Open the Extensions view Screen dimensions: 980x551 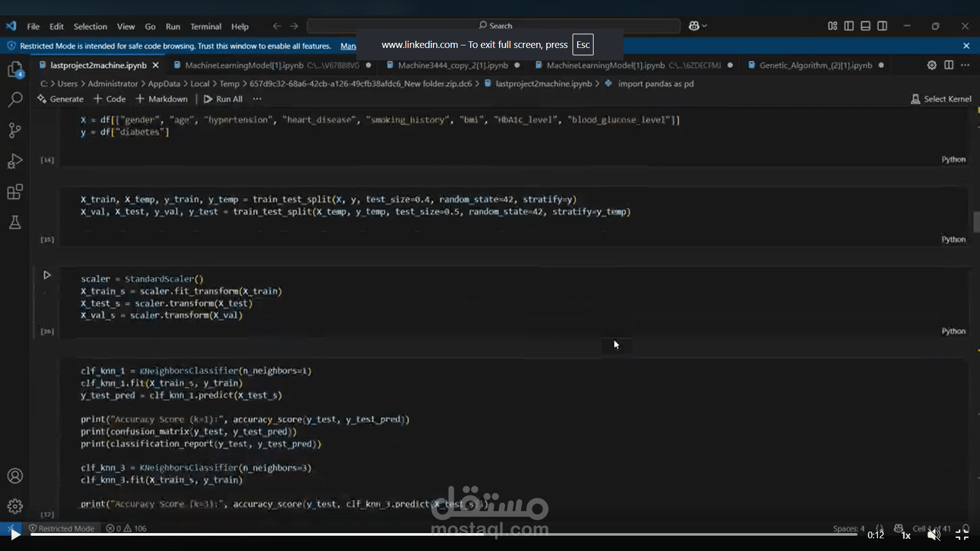[15, 192]
